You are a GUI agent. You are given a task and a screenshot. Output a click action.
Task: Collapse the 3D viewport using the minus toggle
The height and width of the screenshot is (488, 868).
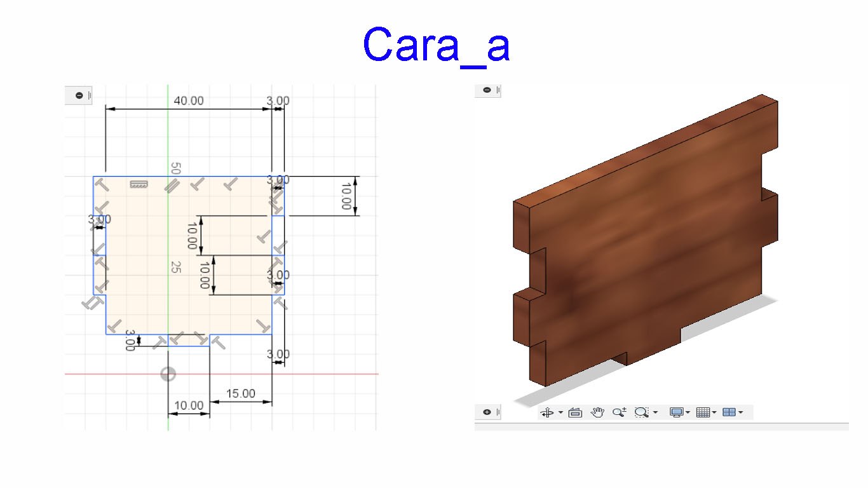coord(486,90)
